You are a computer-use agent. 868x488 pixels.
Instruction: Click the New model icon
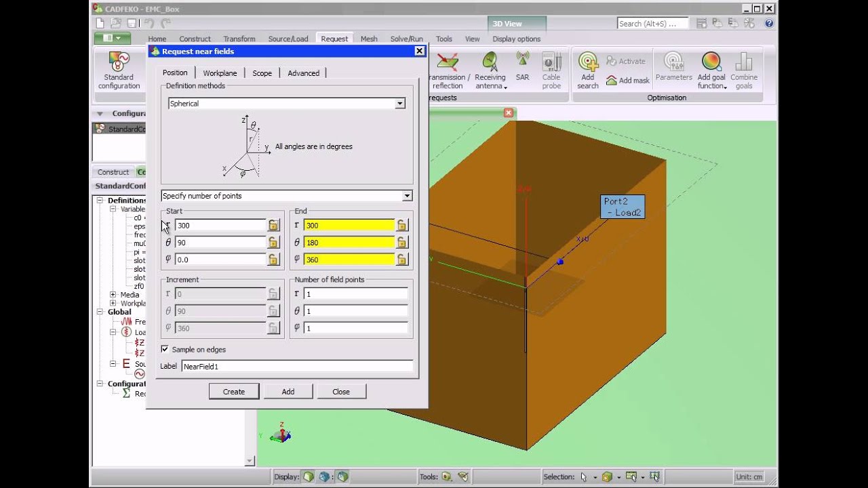pos(100,23)
